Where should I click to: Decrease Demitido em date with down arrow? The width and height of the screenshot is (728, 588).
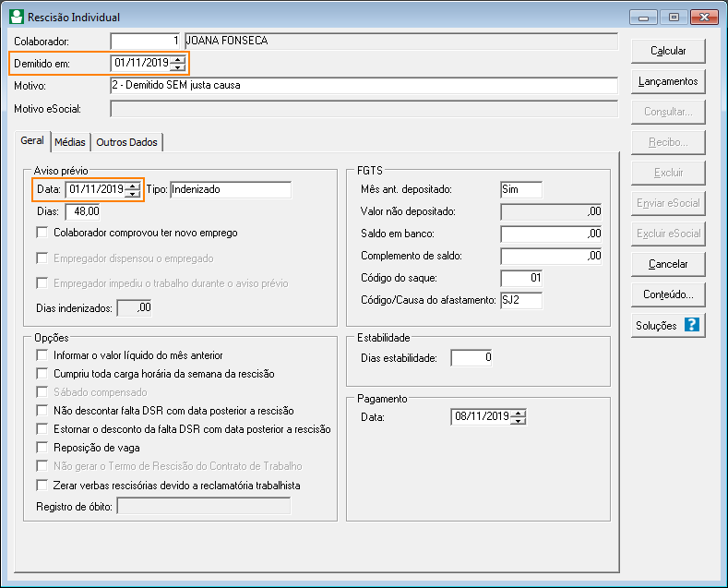(x=178, y=66)
